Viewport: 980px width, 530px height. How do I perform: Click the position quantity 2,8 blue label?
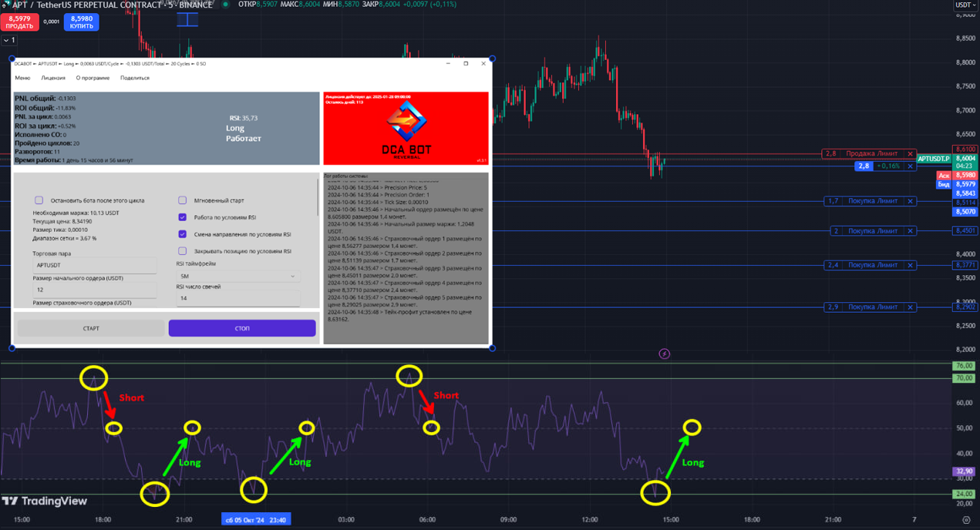864,166
